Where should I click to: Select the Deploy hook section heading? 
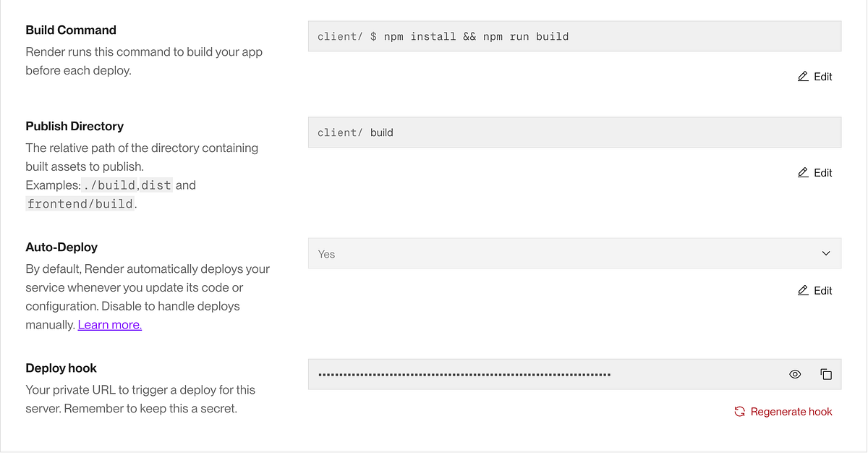[61, 368]
